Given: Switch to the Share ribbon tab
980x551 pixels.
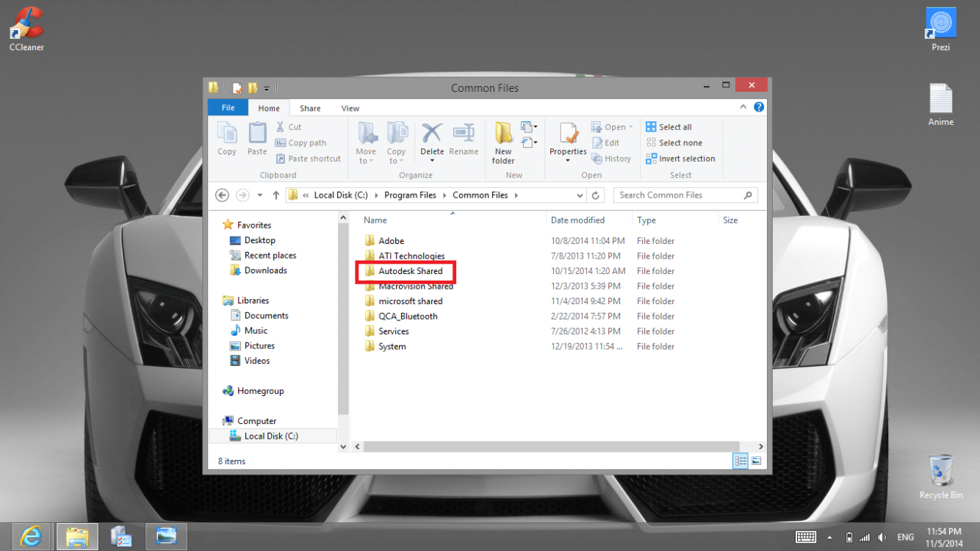Looking at the screenshot, I should click(x=310, y=108).
